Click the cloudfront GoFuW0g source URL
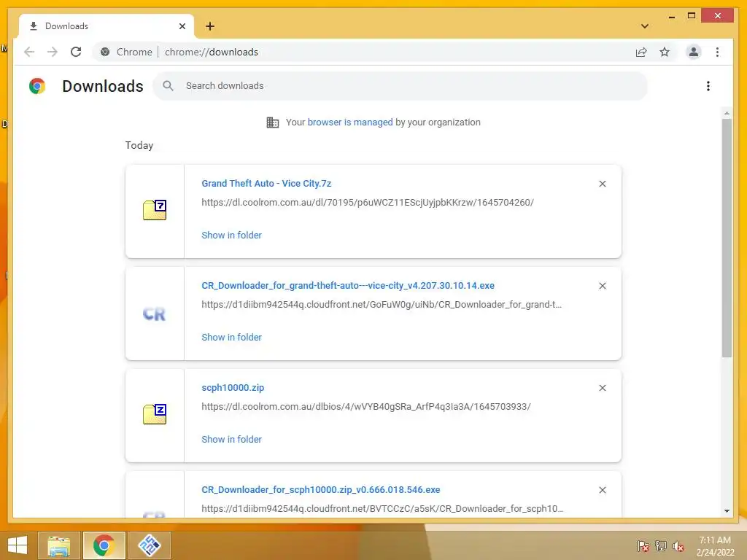Screen dimensions: 747x560 point(382,305)
